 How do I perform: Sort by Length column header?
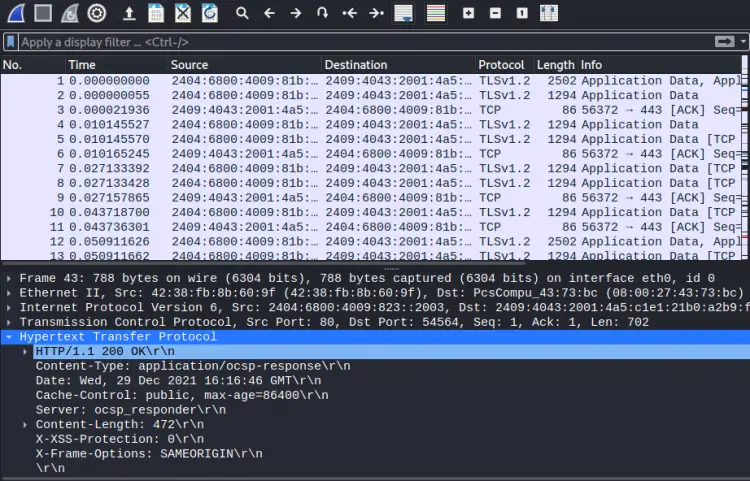pyautogui.click(x=556, y=65)
